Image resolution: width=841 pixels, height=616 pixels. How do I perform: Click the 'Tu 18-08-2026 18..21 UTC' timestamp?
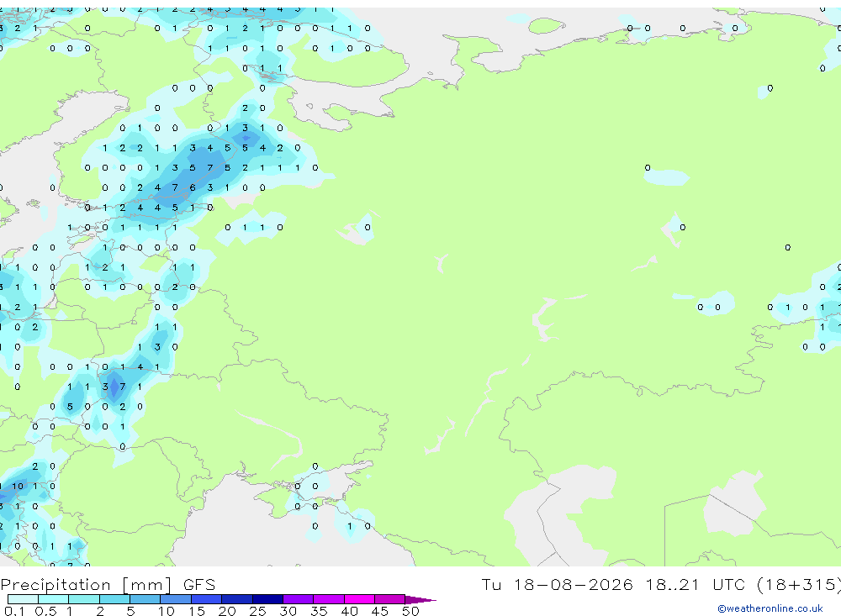coord(615,584)
